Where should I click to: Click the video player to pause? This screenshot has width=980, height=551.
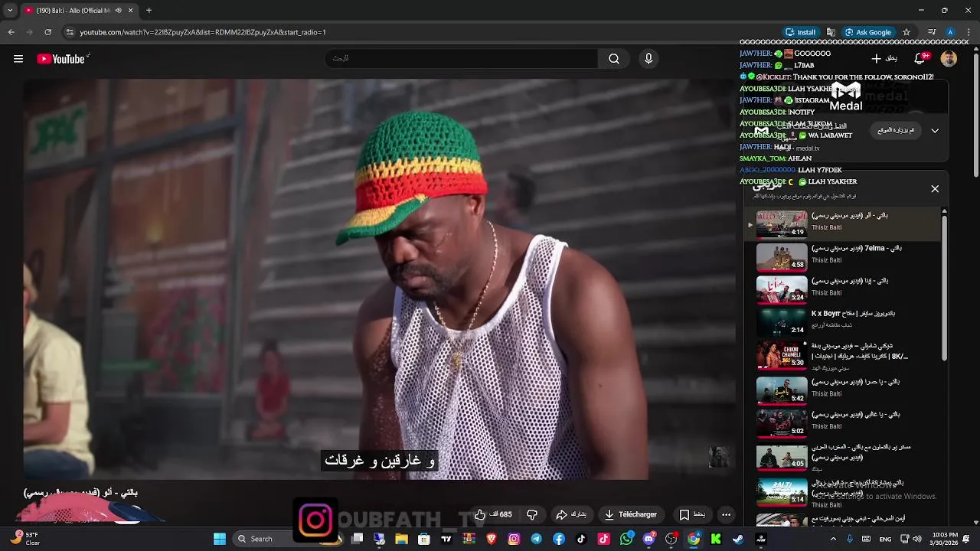379,279
